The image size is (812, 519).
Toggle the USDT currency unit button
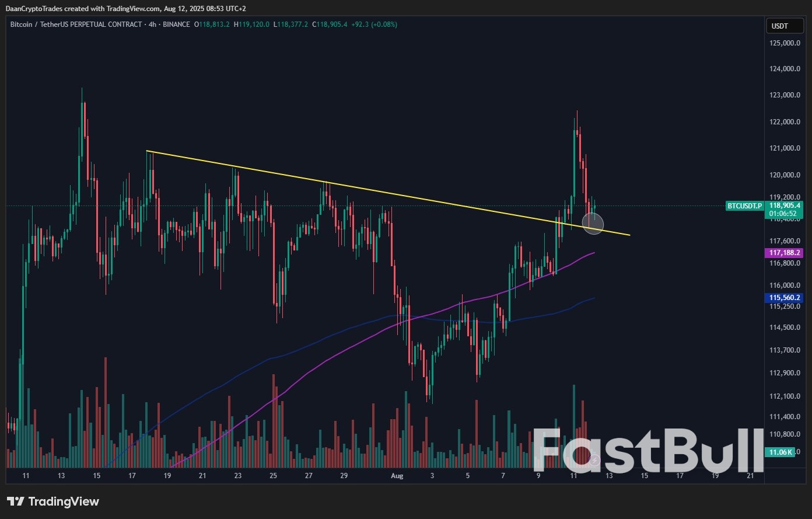point(784,26)
